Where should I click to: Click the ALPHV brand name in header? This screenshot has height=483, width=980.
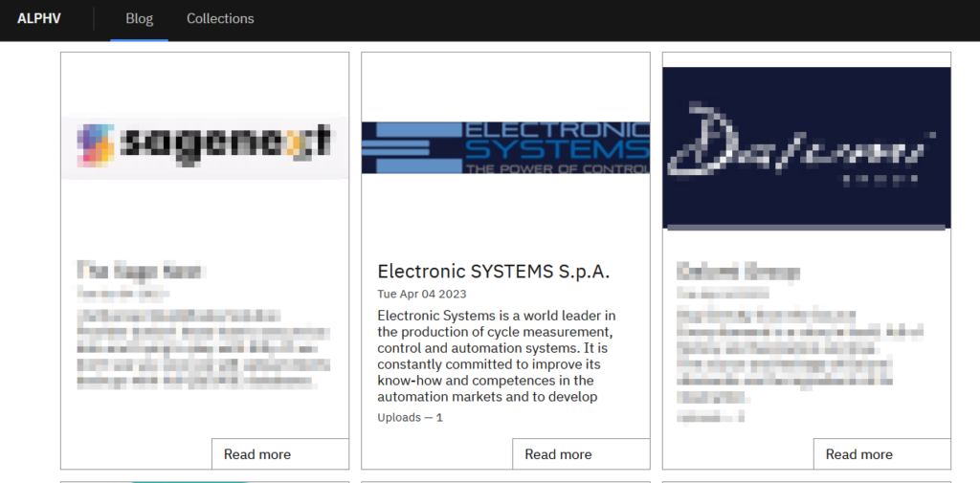coord(39,19)
